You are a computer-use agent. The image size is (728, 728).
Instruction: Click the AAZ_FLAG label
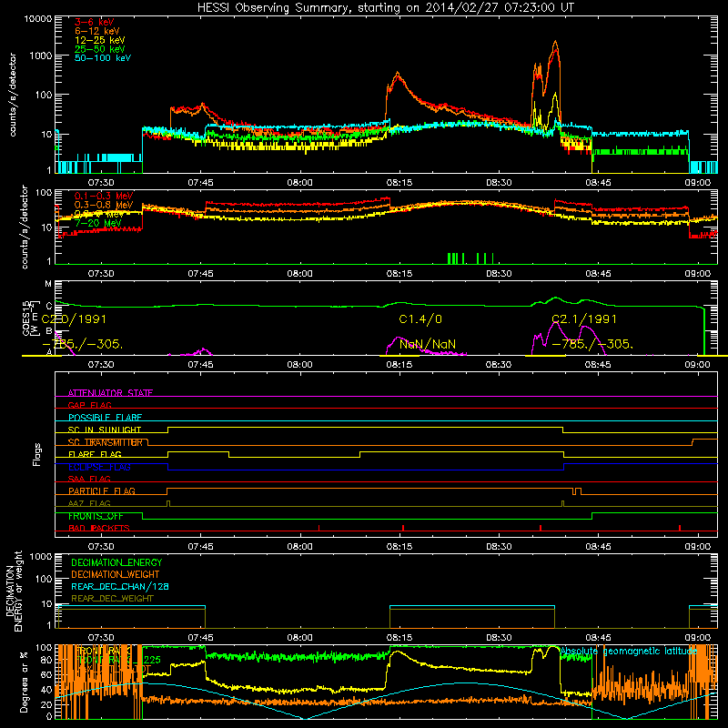89,503
